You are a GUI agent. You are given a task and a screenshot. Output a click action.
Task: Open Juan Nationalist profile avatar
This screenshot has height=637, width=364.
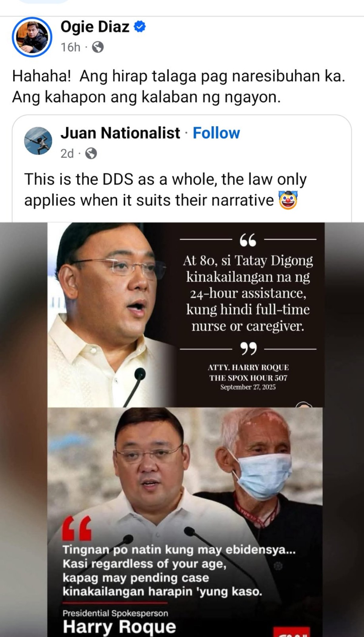[38, 141]
